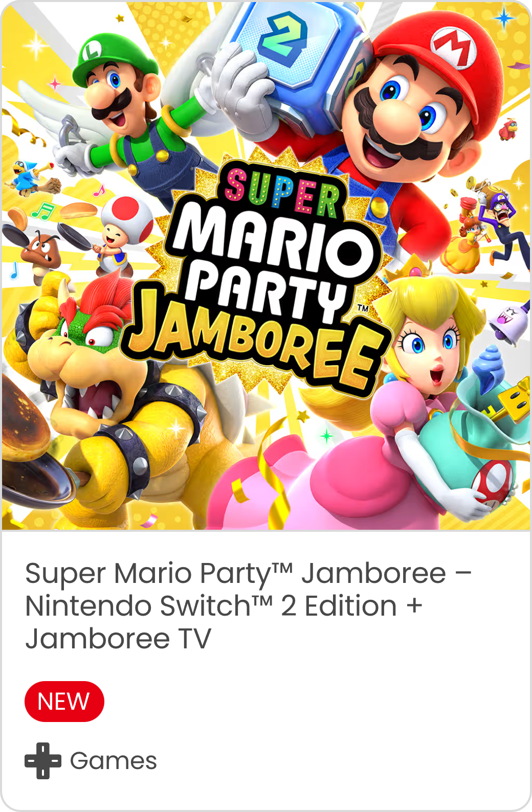This screenshot has height=812, width=532.
Task: Click the Games d-pad category icon
Action: [x=43, y=761]
